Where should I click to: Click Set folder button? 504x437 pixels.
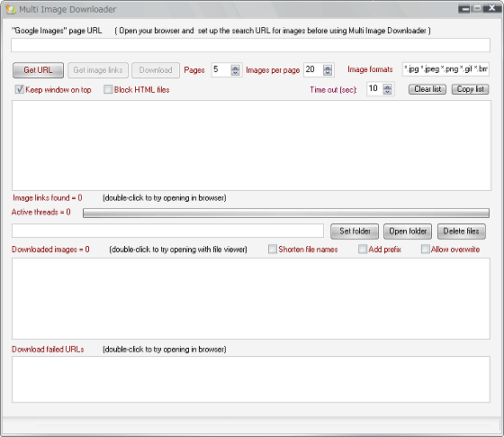[355, 232]
